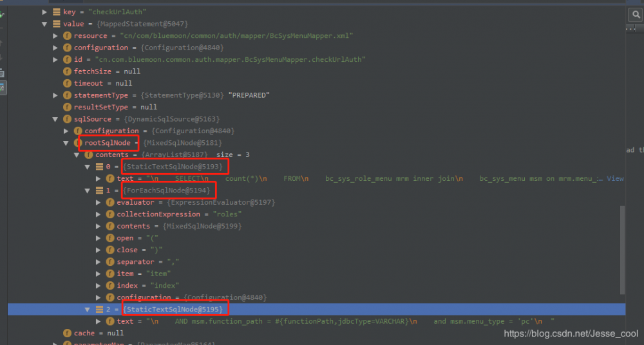Expand the evaluator ExpressionEvaluator node
Screen dimensions: 644x345
98,203
